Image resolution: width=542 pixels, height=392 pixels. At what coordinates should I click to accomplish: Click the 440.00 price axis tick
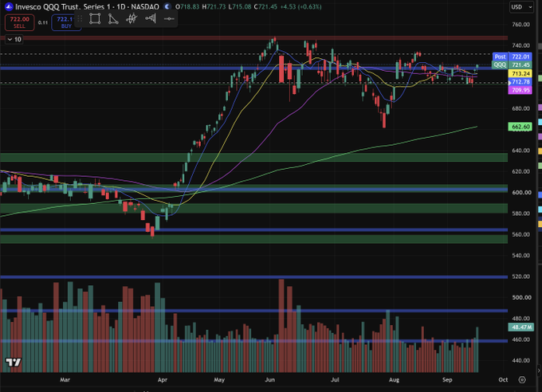pos(521,360)
